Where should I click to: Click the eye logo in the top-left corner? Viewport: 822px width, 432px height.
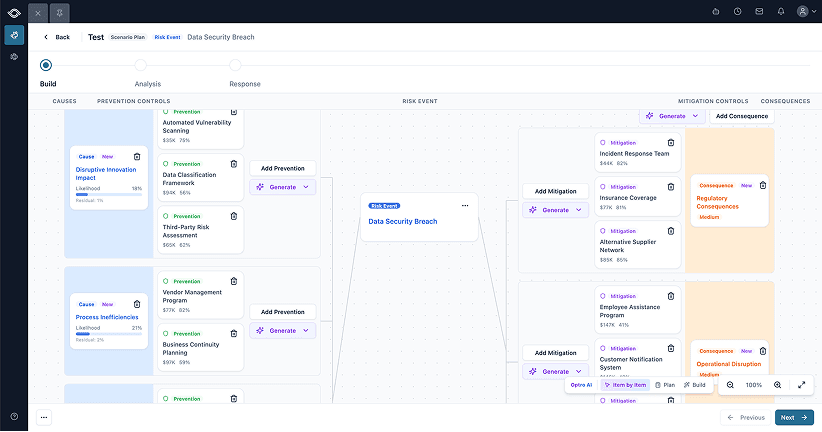tap(14, 13)
